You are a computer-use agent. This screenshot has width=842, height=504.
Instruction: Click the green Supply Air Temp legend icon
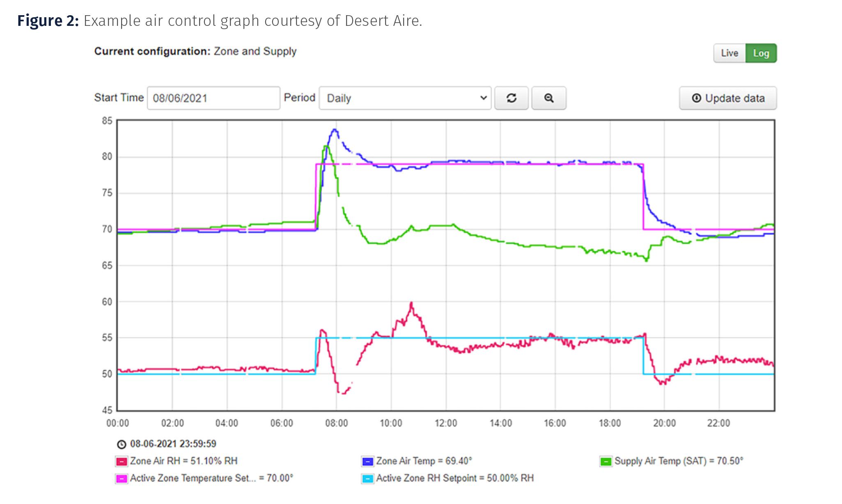pos(606,461)
